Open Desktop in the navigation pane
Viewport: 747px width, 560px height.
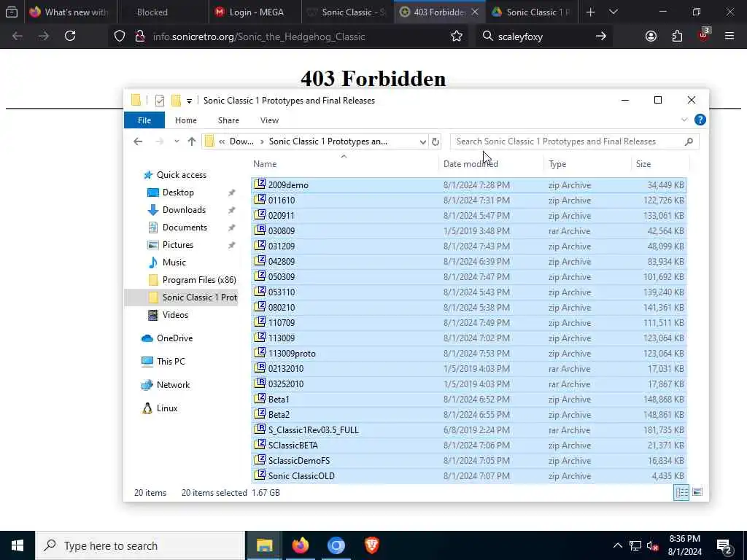coord(178,192)
